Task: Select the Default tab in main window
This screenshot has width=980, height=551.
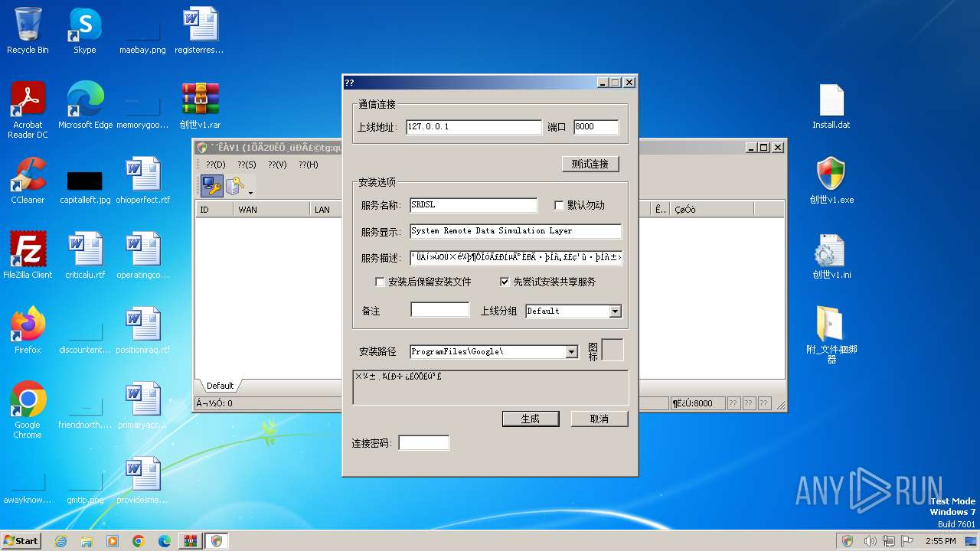Action: (x=220, y=386)
